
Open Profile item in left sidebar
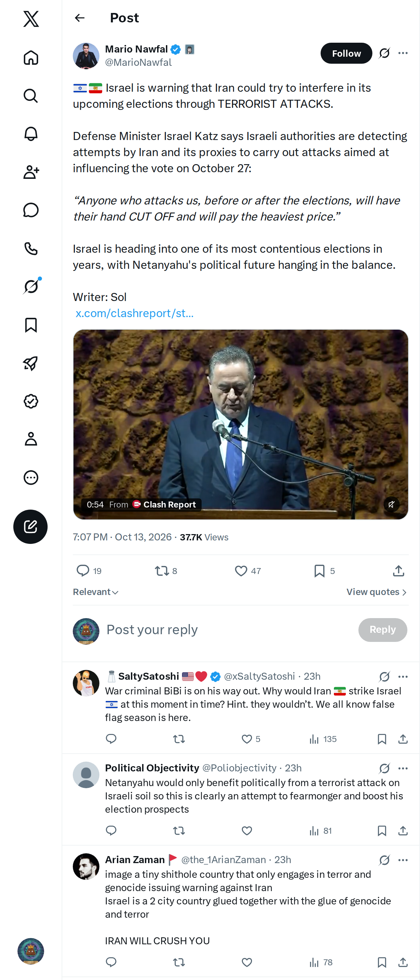click(31, 439)
